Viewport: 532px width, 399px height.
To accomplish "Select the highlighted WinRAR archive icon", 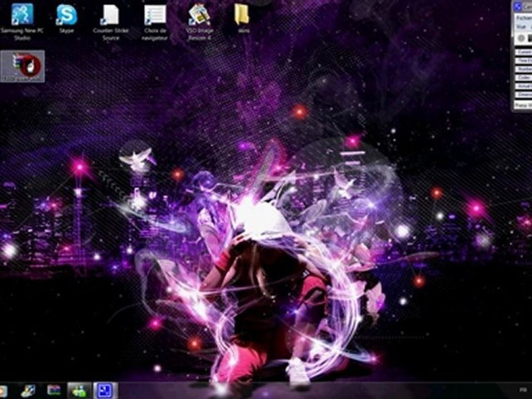I will [23, 66].
